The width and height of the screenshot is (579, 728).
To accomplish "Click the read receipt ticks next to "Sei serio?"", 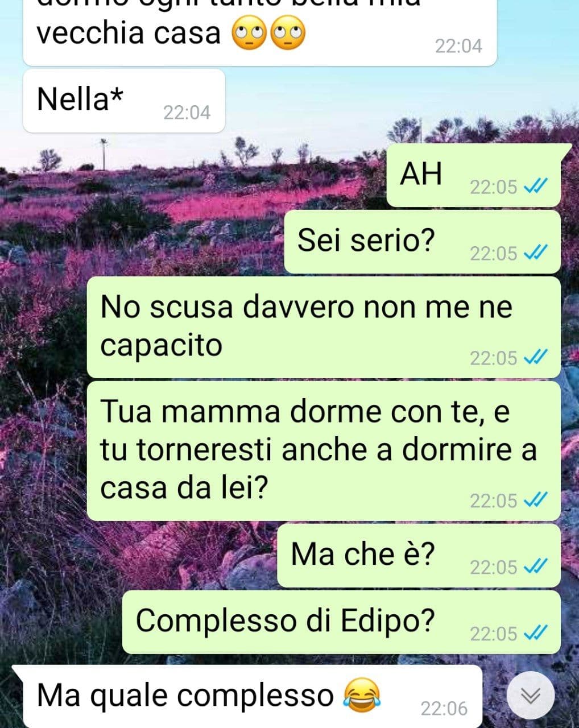I will pyautogui.click(x=535, y=253).
